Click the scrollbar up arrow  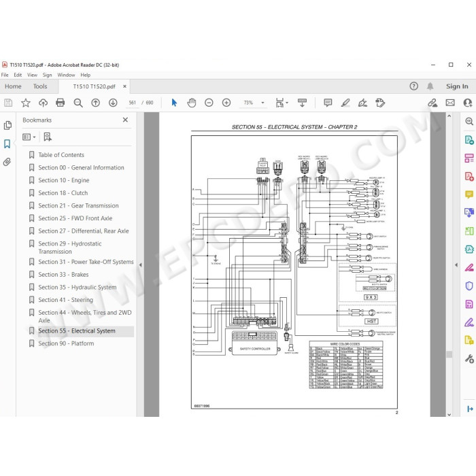449,116
